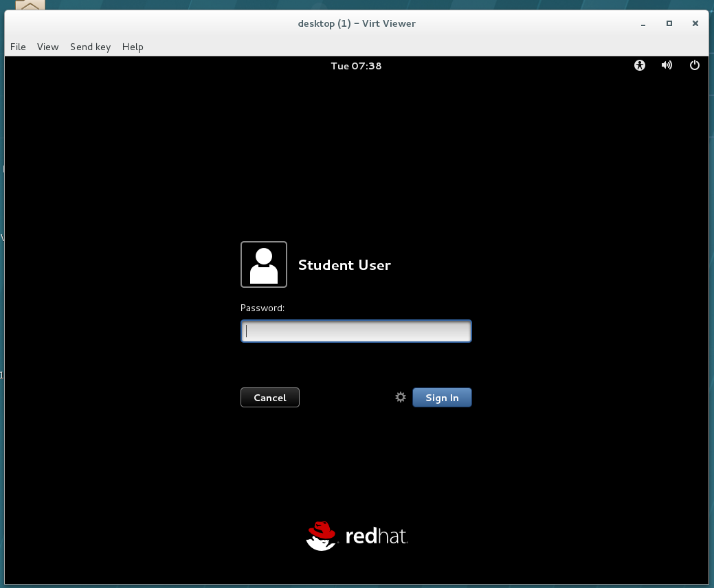This screenshot has height=588, width=714.
Task: Open the Send key menu
Action: [x=90, y=47]
